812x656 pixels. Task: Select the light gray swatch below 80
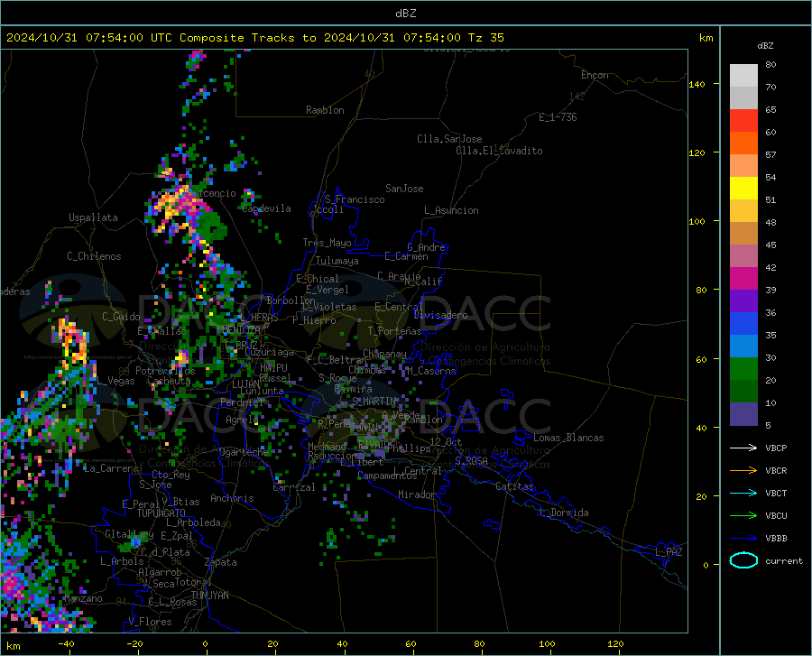[x=743, y=76]
